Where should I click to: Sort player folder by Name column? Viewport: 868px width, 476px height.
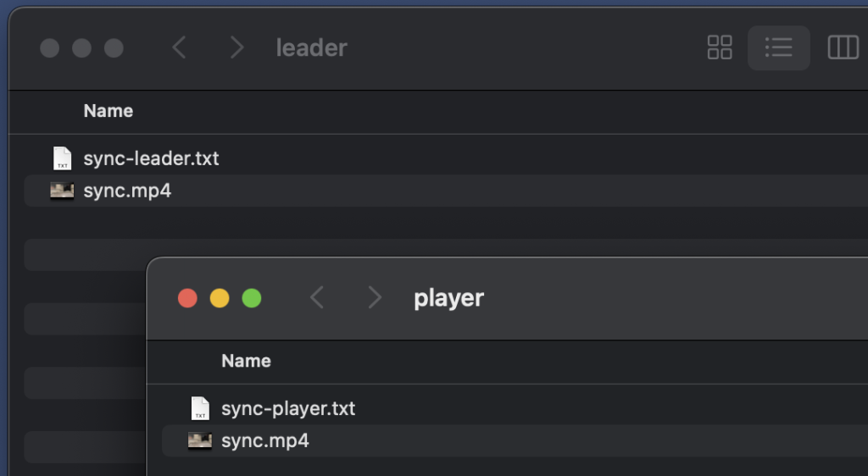tap(246, 361)
